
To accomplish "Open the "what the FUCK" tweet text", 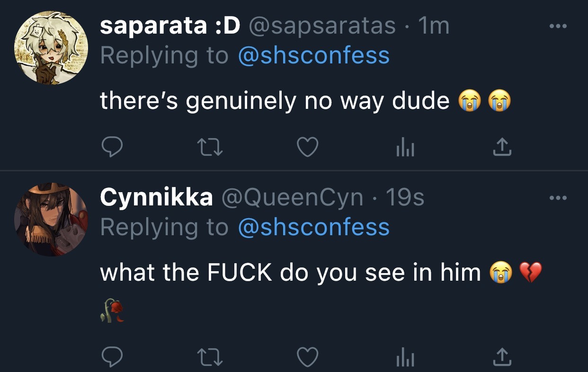I will [x=290, y=273].
